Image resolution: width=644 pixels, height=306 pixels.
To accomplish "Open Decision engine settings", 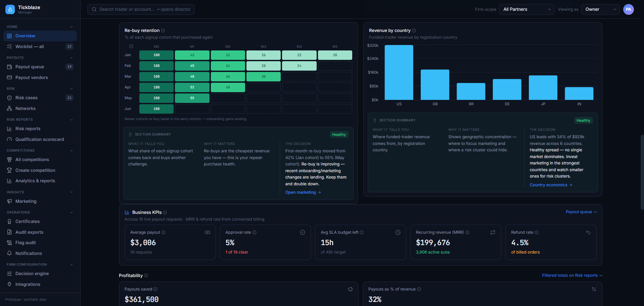I will click(40, 274).
